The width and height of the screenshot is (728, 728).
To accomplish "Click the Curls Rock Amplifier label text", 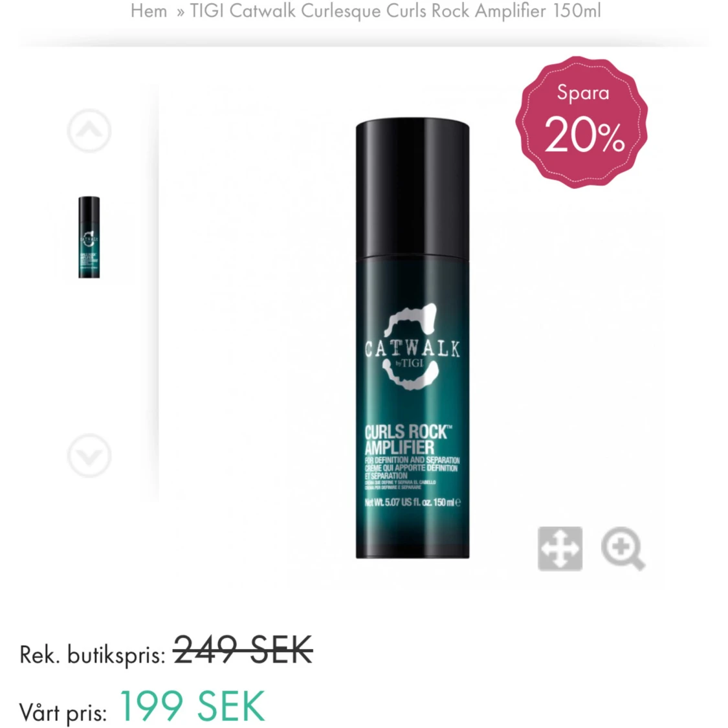I will click(x=407, y=439).
